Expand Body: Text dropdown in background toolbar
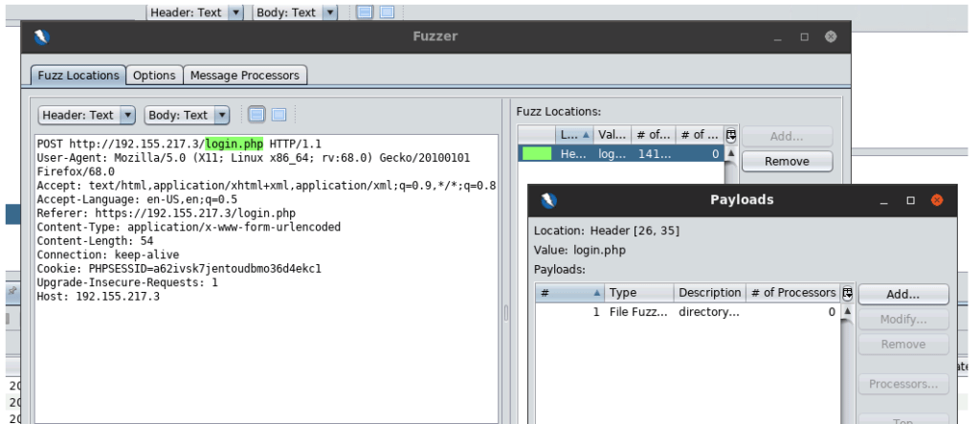 pyautogui.click(x=329, y=12)
